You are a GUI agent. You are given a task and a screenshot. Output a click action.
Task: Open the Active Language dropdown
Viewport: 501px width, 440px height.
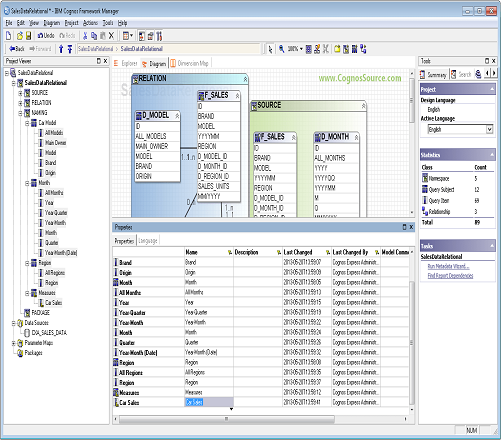pos(489,129)
